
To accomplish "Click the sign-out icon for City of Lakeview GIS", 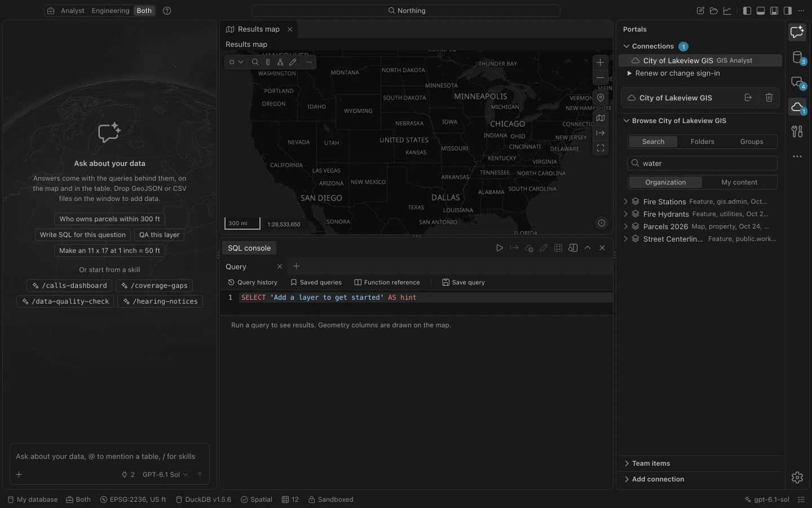I will click(x=748, y=98).
